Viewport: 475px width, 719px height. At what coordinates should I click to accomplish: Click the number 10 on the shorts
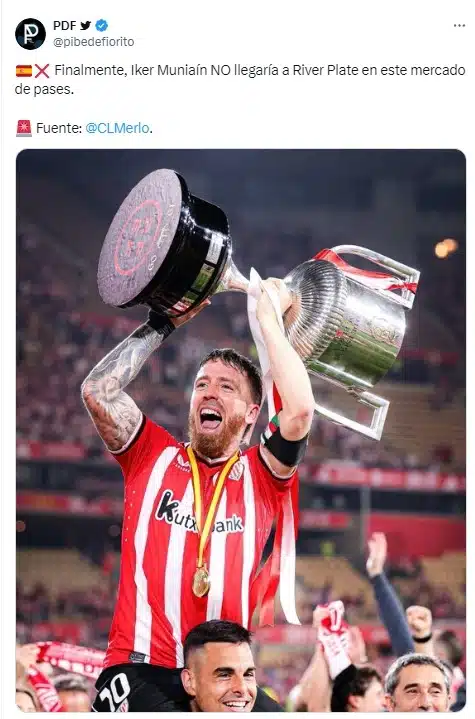[114, 691]
